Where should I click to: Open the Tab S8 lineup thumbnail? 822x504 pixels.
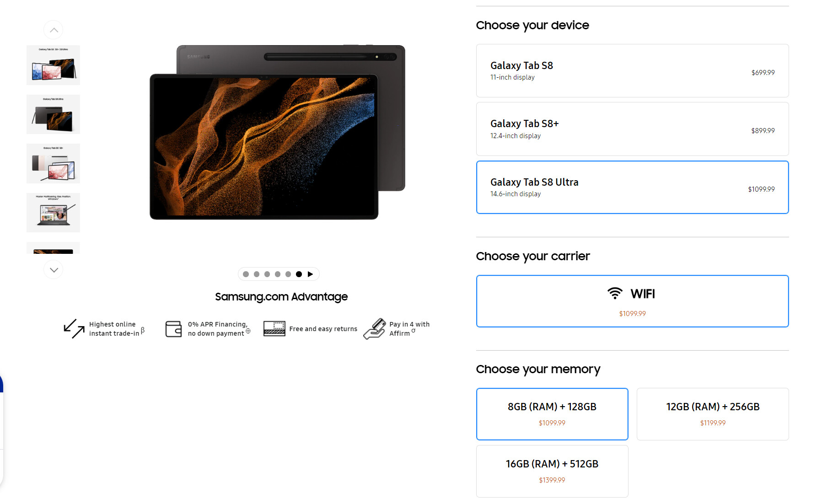pos(53,65)
